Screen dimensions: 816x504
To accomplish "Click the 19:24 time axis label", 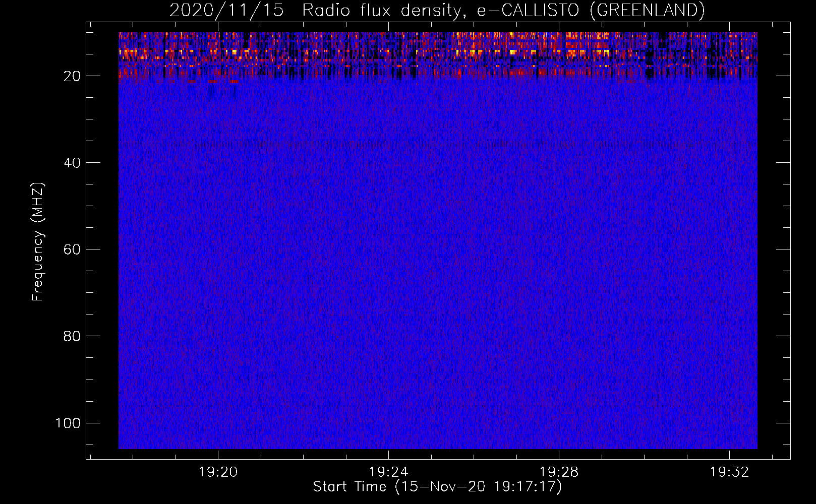I will tap(388, 472).
